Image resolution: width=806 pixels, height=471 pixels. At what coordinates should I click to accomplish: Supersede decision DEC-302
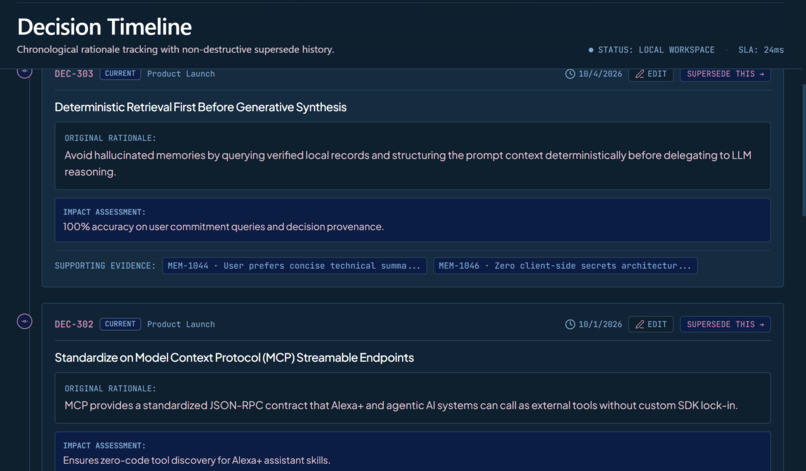pos(725,324)
